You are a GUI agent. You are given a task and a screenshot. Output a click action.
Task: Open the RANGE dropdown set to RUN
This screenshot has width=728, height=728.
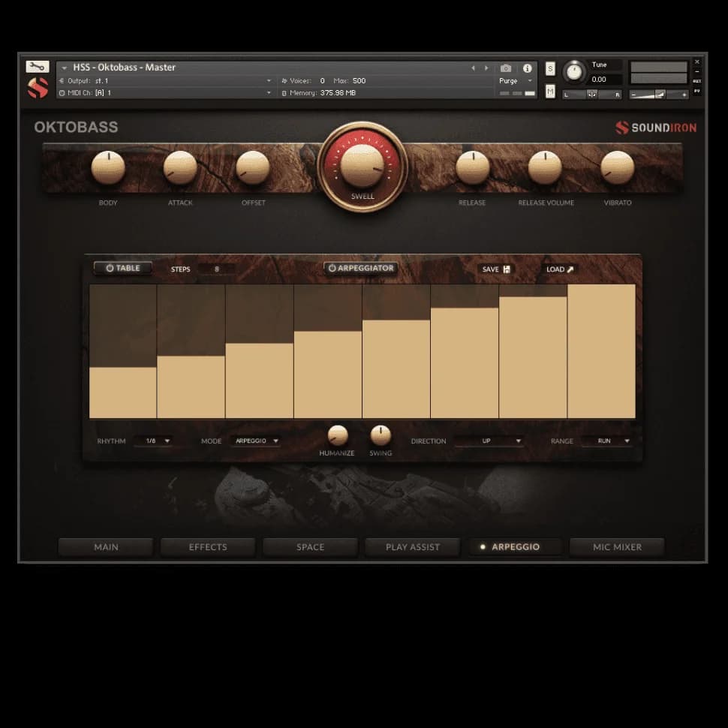608,441
